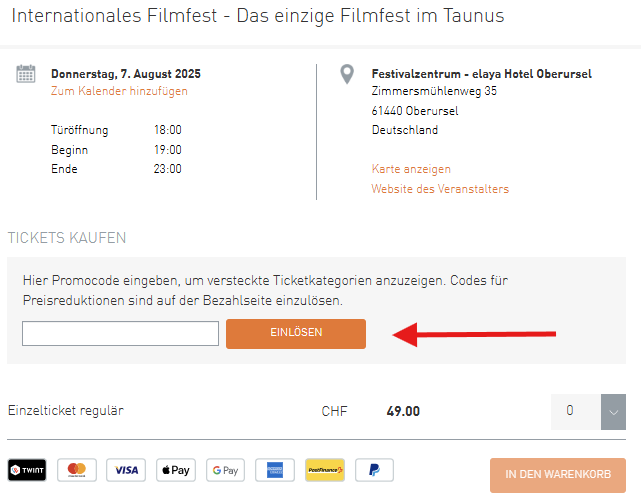The image size is (641, 502).
Task: Open the Zum Kalender hinzufügen link
Action: (119, 91)
